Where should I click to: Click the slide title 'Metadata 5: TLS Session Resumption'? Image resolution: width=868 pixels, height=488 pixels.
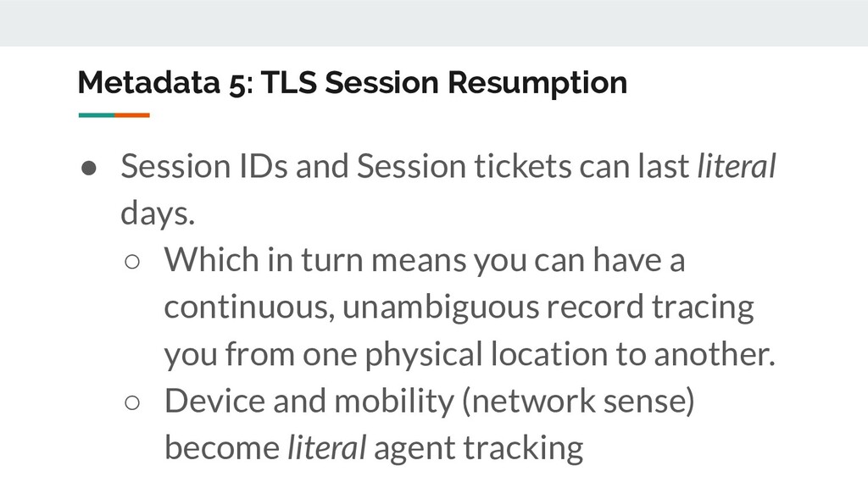click(353, 83)
